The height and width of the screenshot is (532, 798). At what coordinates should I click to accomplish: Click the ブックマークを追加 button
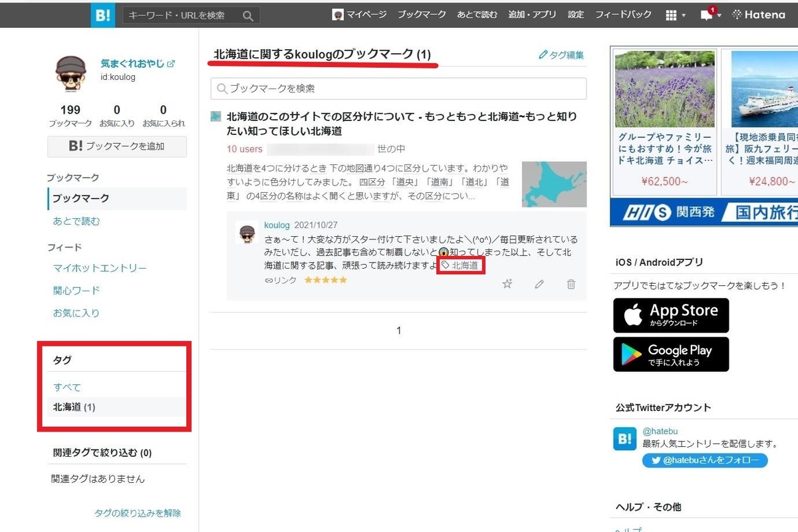click(117, 146)
